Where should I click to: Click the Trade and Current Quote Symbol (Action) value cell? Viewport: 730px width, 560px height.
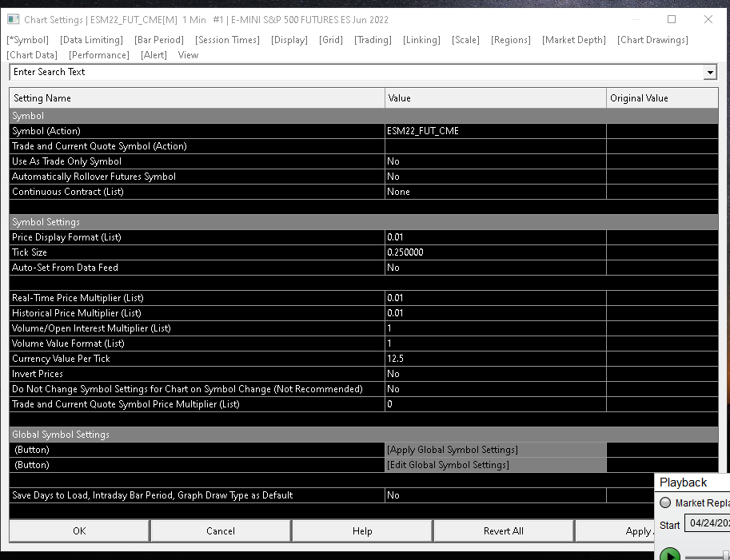(x=496, y=146)
